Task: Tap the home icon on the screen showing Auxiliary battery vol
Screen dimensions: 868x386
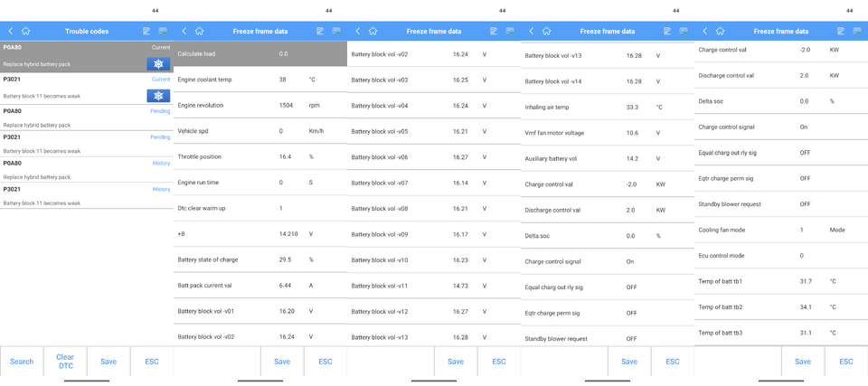Action: click(547, 31)
